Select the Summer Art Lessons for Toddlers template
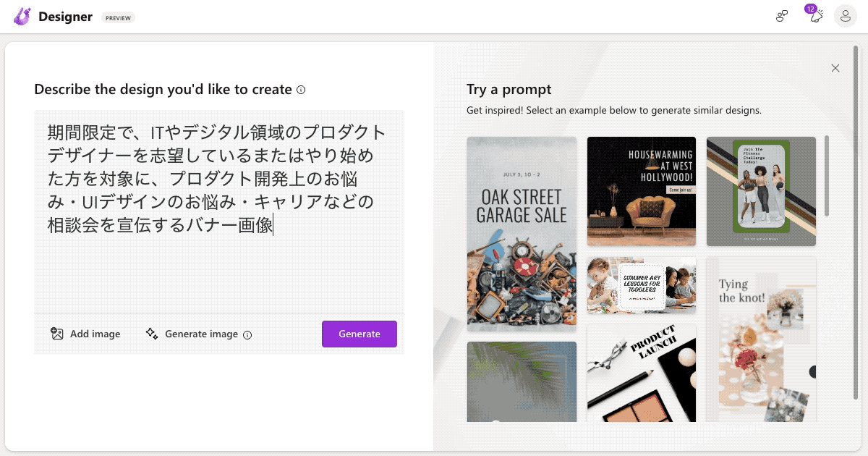Screen dimensions: 868x456 point(641,285)
